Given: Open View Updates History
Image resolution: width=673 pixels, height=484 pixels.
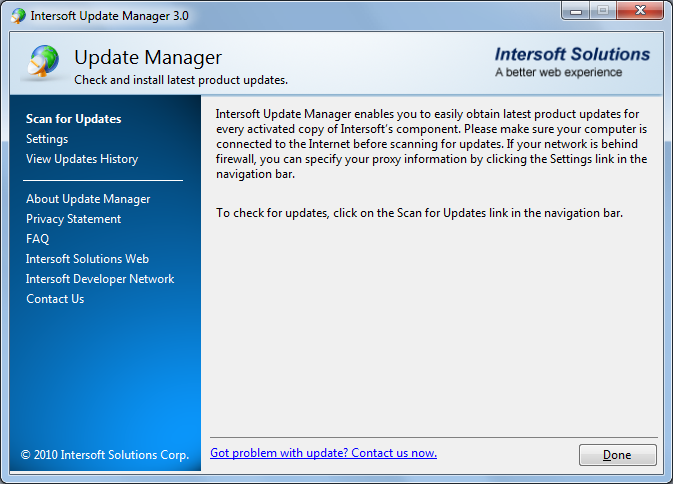Looking at the screenshot, I should coord(82,159).
